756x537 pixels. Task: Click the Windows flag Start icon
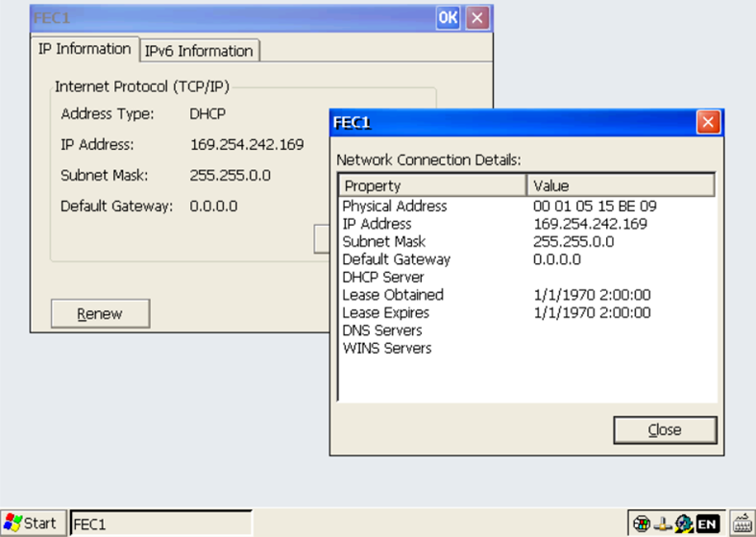(12, 523)
